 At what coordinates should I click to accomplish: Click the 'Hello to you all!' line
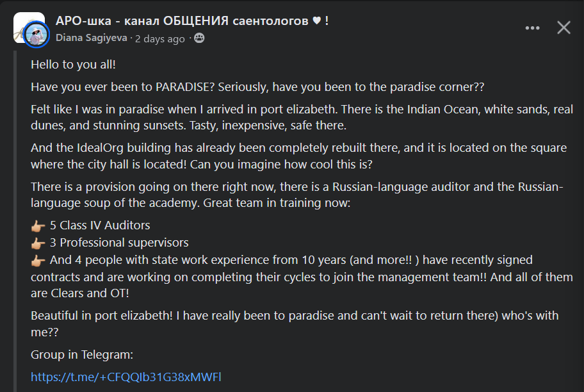[73, 65]
